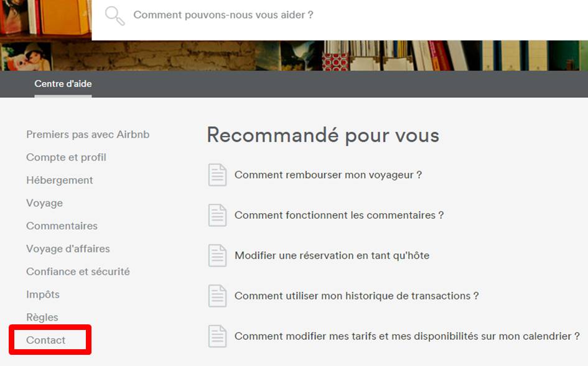Open 'Premiers pas avec Airbnb' category
Image resolution: width=588 pixels, height=366 pixels.
coord(88,134)
